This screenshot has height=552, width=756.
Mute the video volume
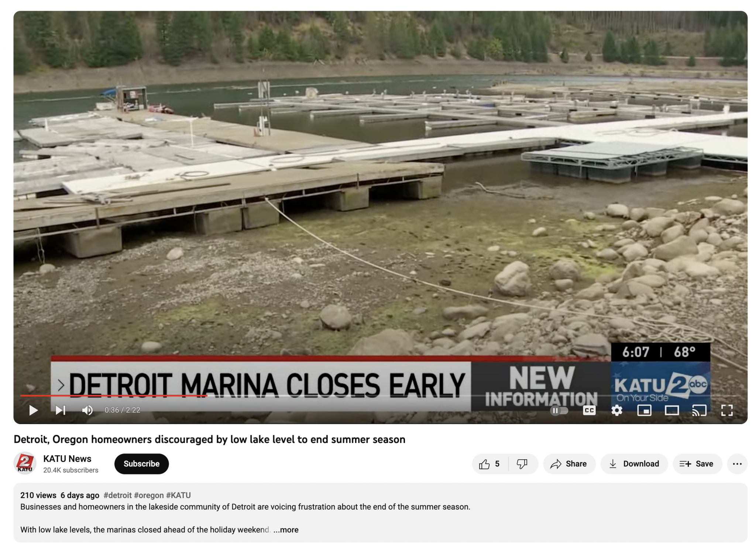tap(87, 410)
